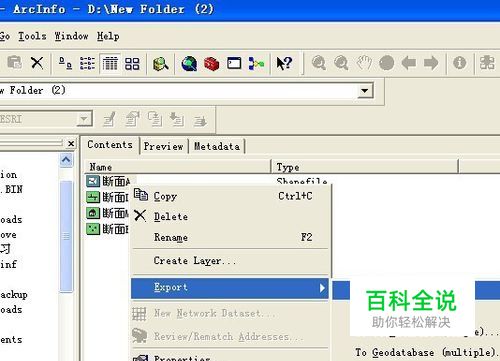Select the Contents tab
Image resolution: width=500 pixels, height=361 pixels.
point(110,145)
